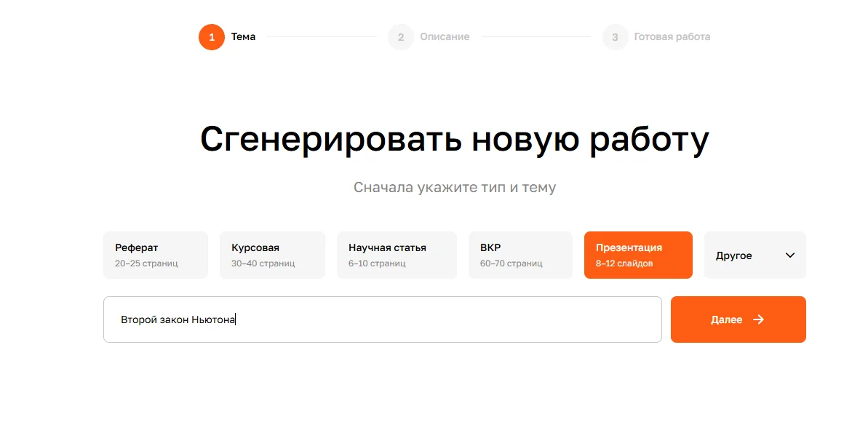Click the 20–25 страниц text
Screen dimensions: 868x433
point(147,263)
